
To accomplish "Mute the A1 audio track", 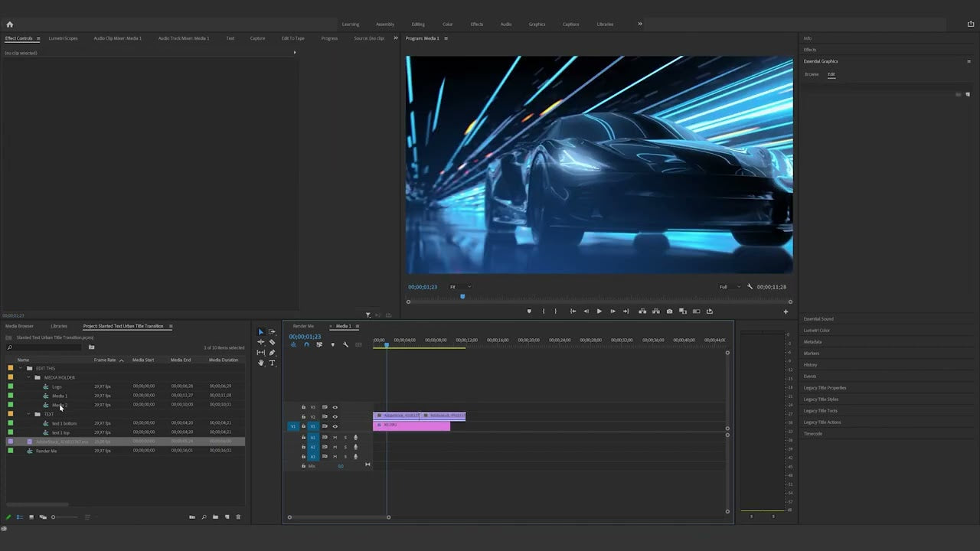I will point(335,437).
